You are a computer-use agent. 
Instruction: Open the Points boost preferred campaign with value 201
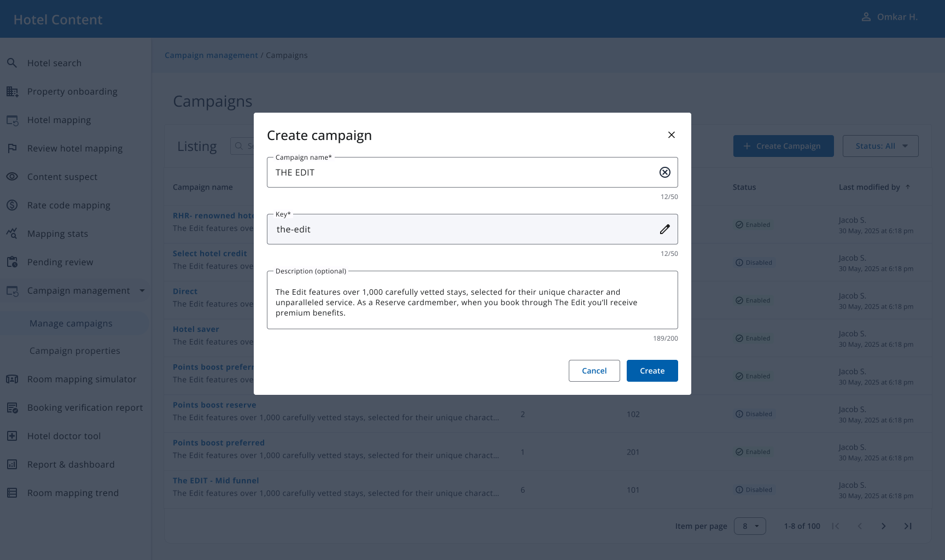219,442
